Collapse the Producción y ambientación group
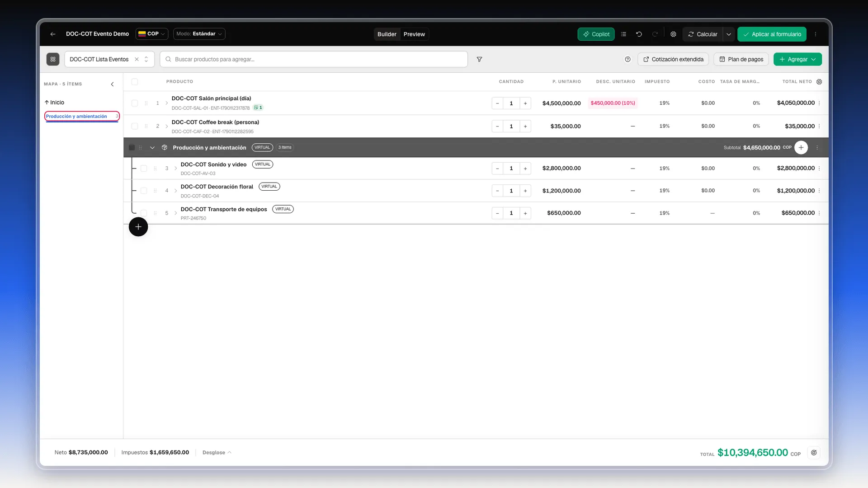 point(152,147)
